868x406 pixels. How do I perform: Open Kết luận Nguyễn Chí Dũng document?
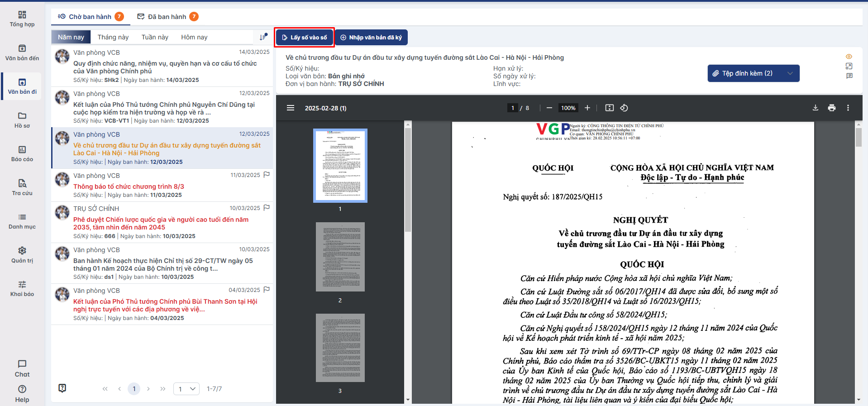coord(162,107)
